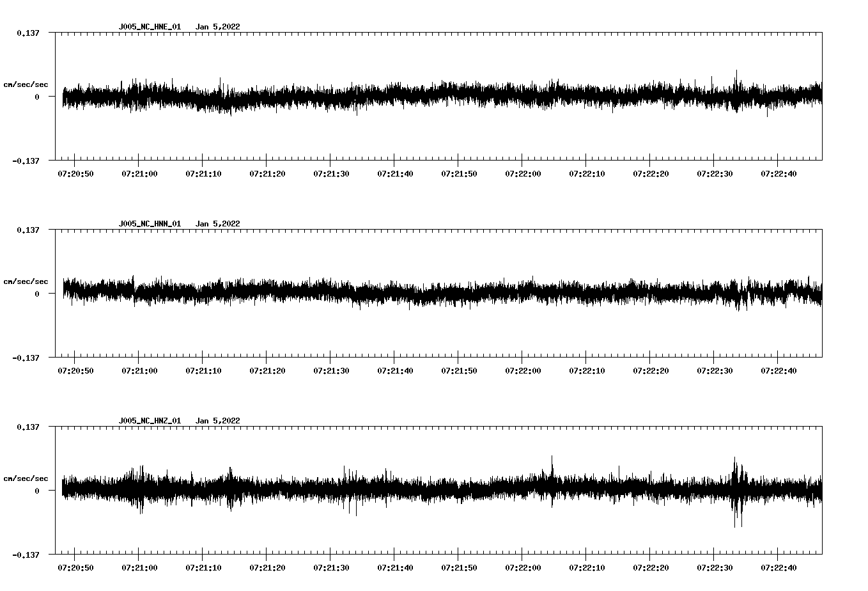
Task: Click the J005_NC_HNZ_01 channel title
Action: pyautogui.click(x=150, y=421)
